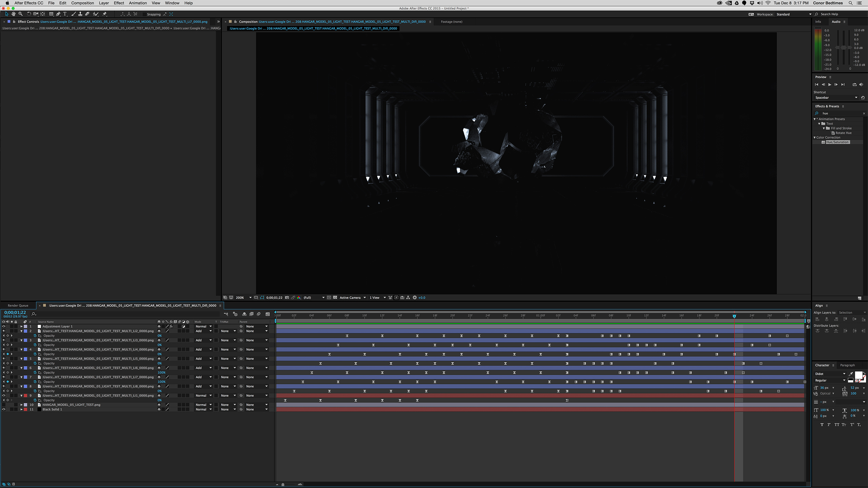Switch to the Paragraph panel tab
Image resolution: width=868 pixels, height=488 pixels.
click(x=848, y=365)
